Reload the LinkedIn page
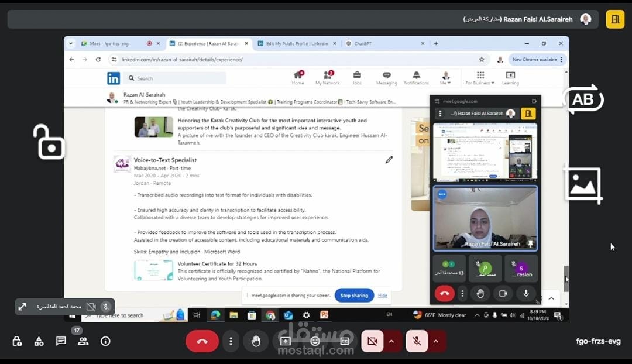The image size is (632, 364). coord(98,59)
